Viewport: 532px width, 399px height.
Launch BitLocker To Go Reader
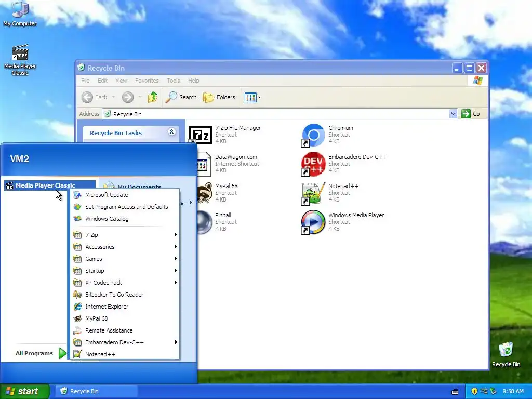click(125, 295)
